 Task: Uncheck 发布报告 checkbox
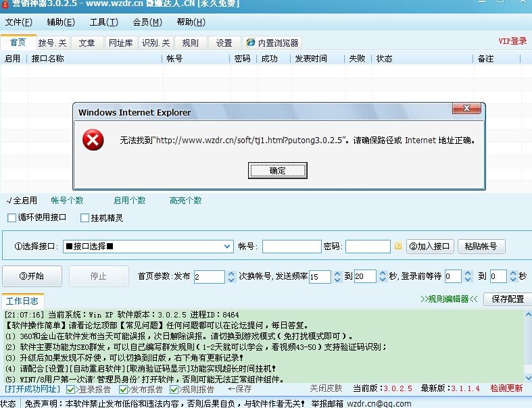[x=123, y=389]
